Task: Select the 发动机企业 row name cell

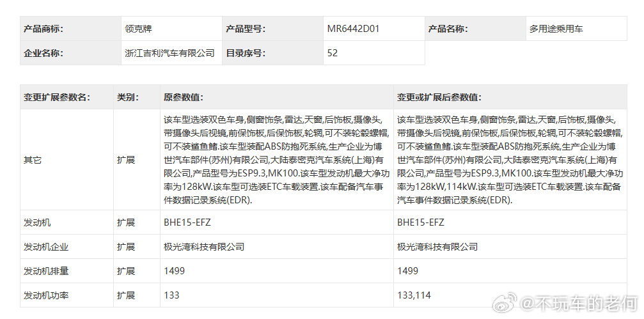Action: 67,247
